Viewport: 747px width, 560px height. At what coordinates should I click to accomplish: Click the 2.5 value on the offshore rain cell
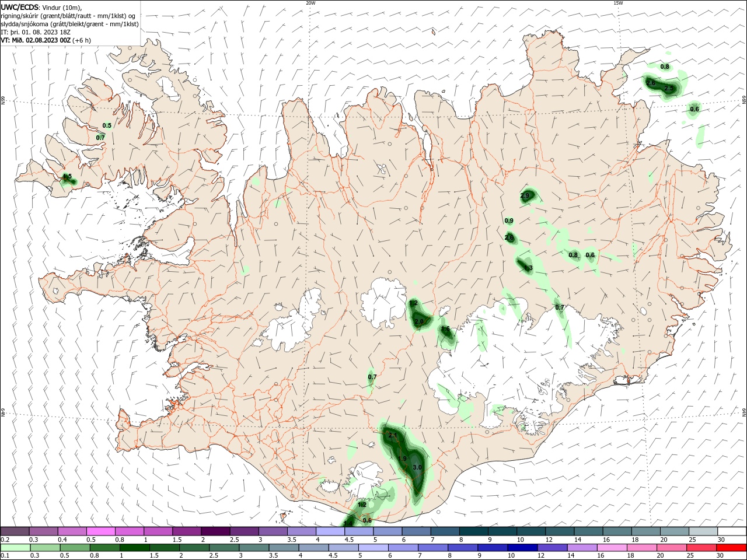tap(669, 88)
